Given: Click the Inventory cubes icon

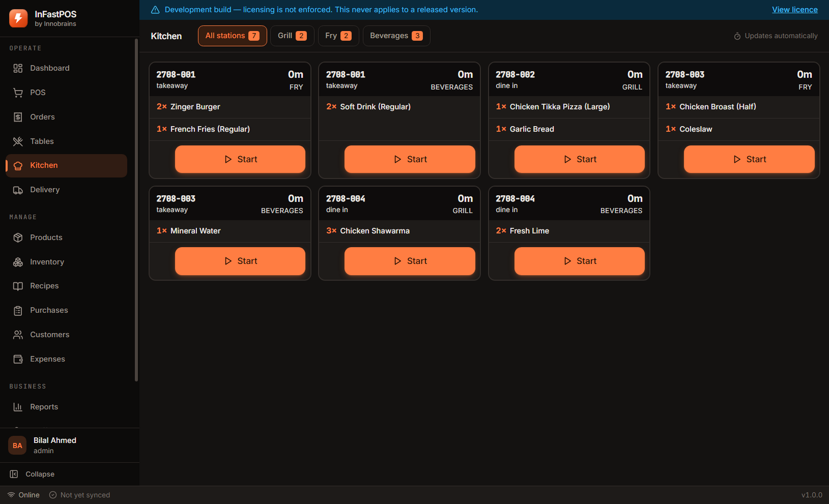Looking at the screenshot, I should point(18,262).
